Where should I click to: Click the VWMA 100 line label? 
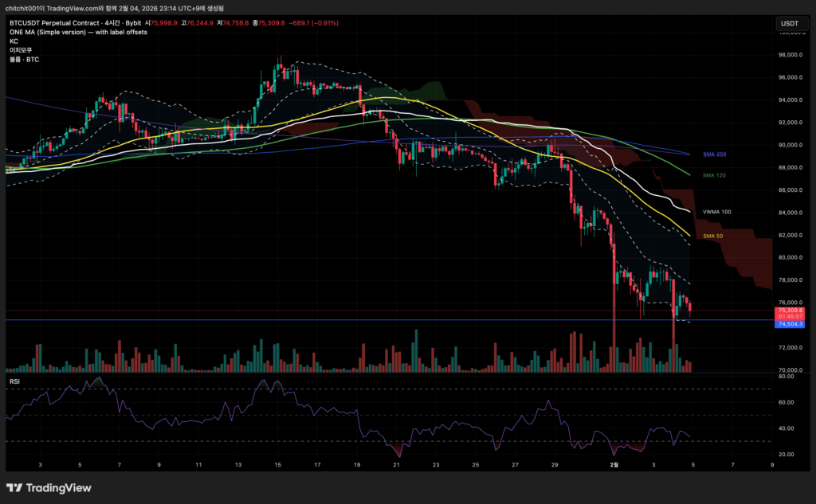coord(716,213)
